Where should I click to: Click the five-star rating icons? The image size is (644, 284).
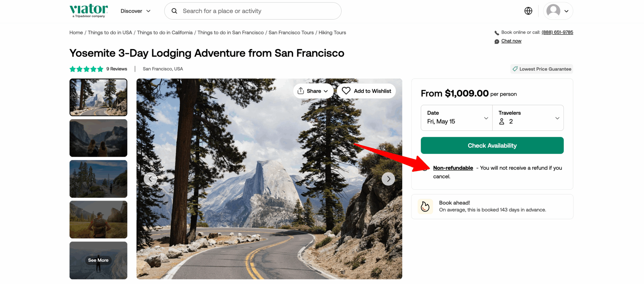pos(86,69)
